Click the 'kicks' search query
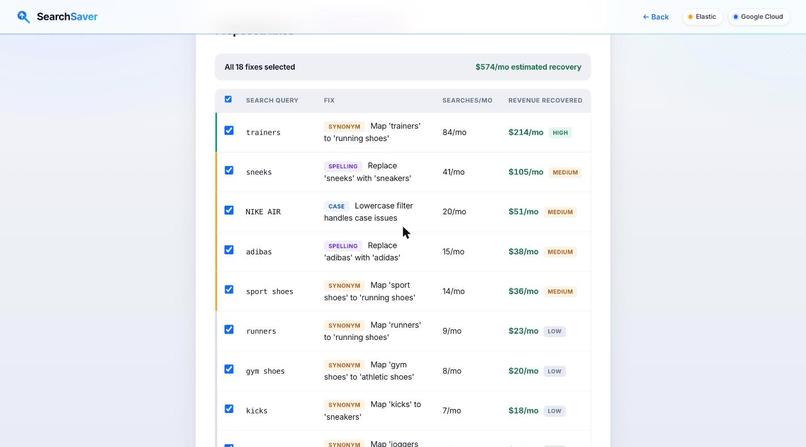 [x=257, y=411]
